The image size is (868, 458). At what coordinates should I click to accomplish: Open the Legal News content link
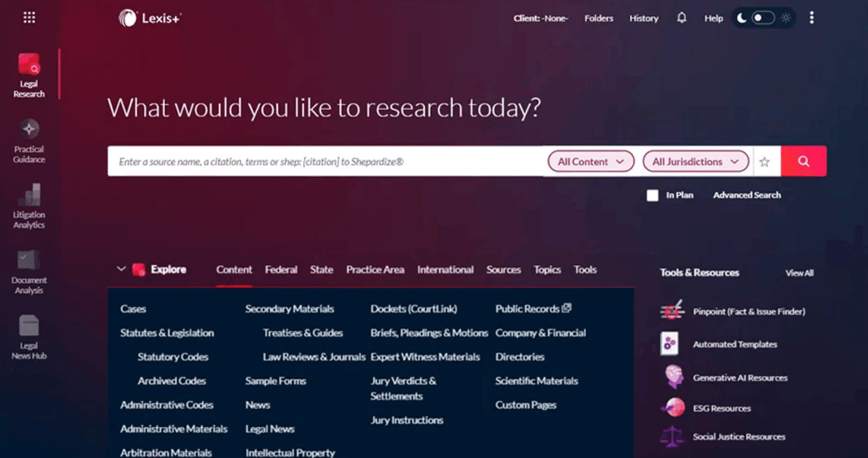270,429
